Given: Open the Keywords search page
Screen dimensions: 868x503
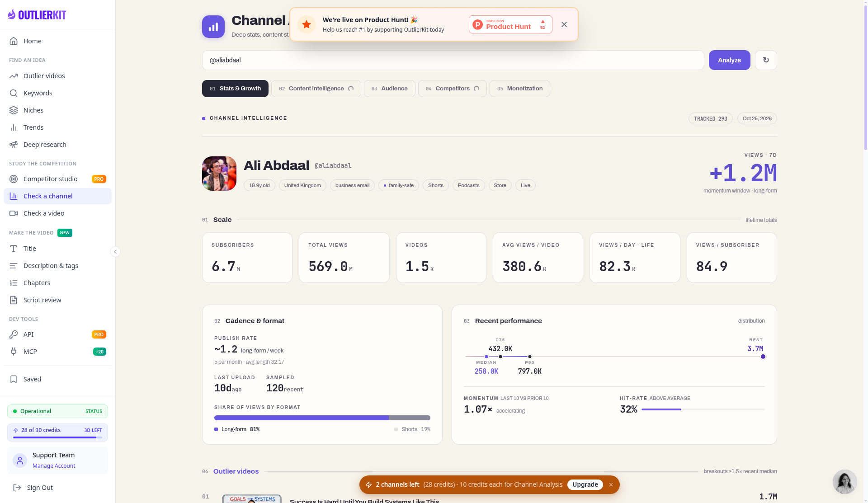Looking at the screenshot, I should coord(57,93).
